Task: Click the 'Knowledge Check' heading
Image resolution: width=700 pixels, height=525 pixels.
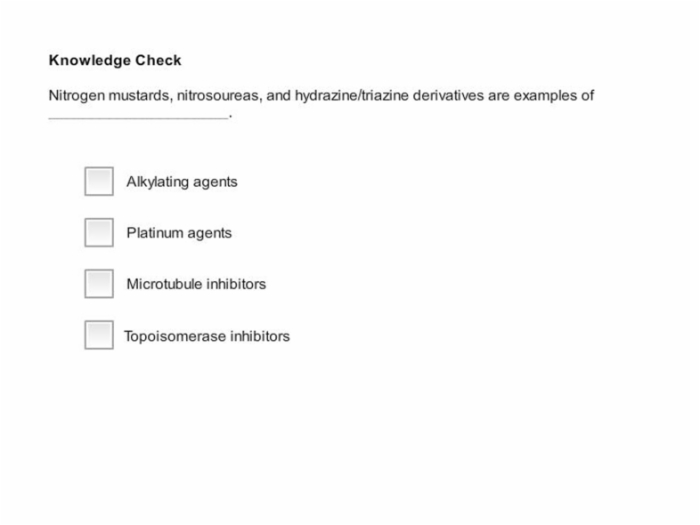Action: click(115, 60)
